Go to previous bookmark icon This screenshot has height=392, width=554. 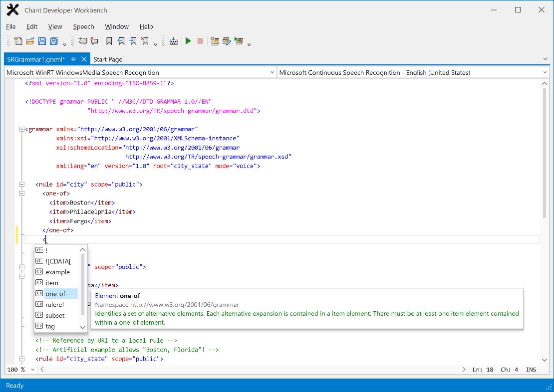(121, 41)
